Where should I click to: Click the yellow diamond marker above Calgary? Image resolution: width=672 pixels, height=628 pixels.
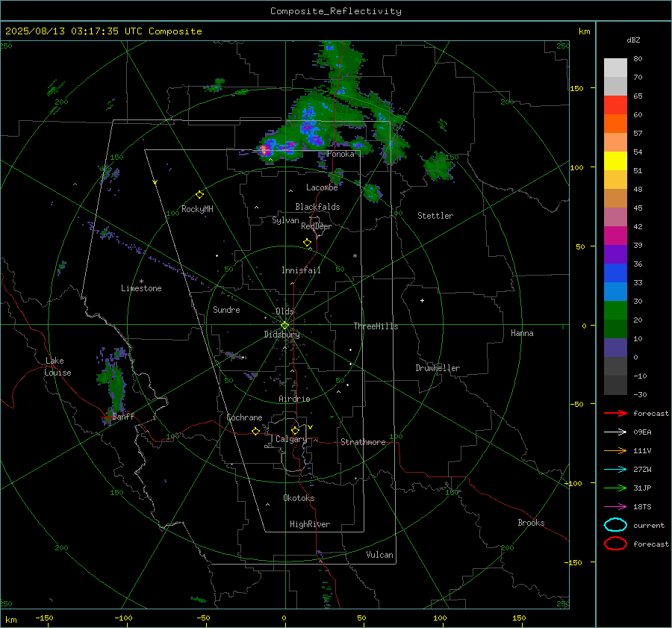click(295, 430)
